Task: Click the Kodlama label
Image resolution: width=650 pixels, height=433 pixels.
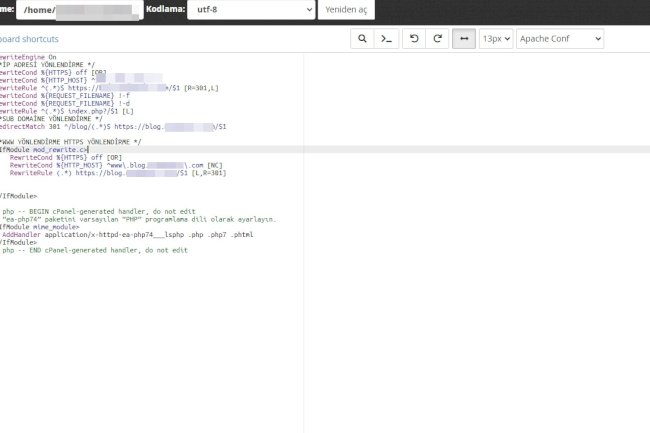Action: tap(165, 9)
